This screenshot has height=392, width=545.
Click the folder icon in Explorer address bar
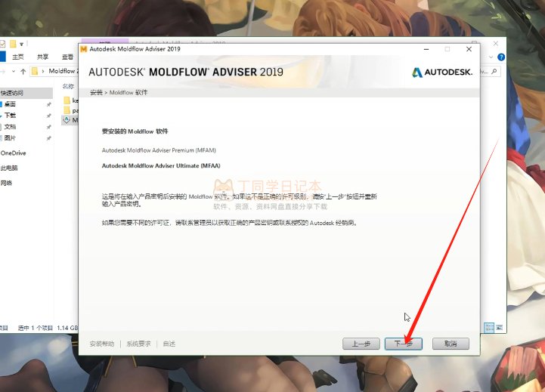35,72
